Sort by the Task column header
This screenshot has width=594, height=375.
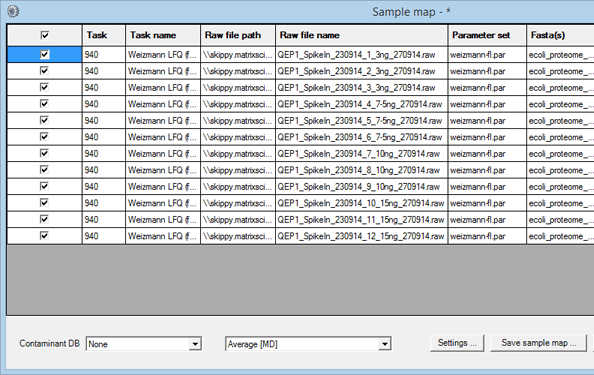pos(103,35)
